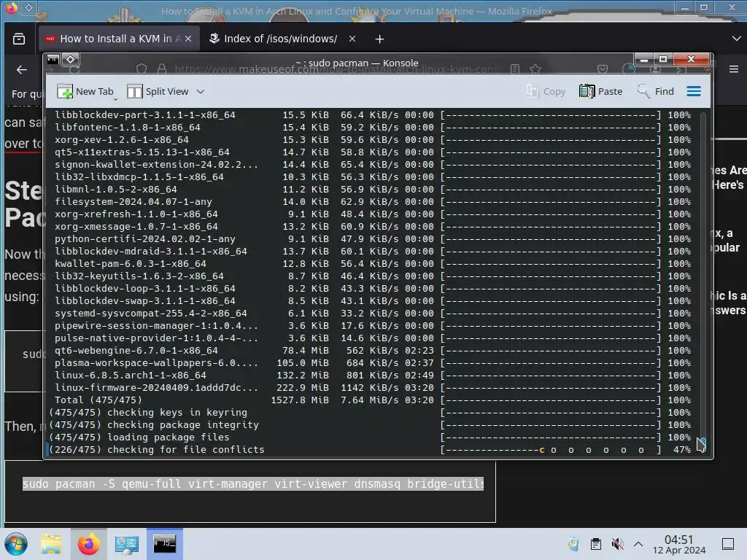Viewport: 747px width, 560px height.
Task: Click the Copy button in Konsole toolbar
Action: point(546,91)
